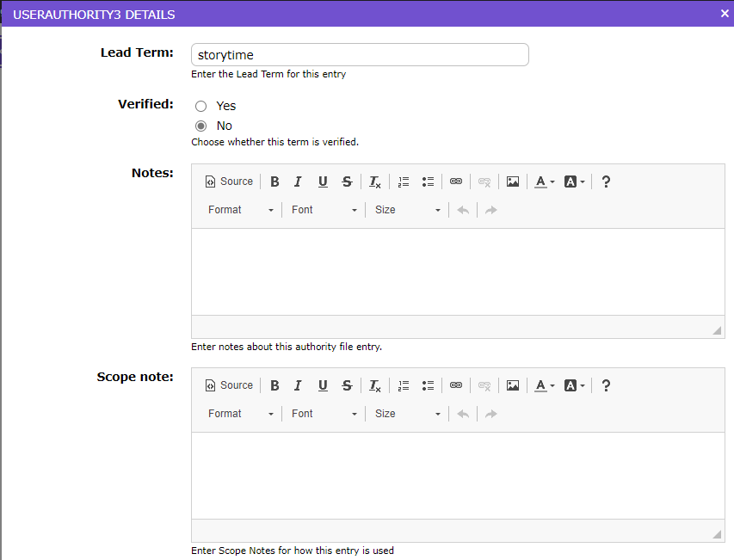Click inside the Scope note text area

pyautogui.click(x=458, y=476)
